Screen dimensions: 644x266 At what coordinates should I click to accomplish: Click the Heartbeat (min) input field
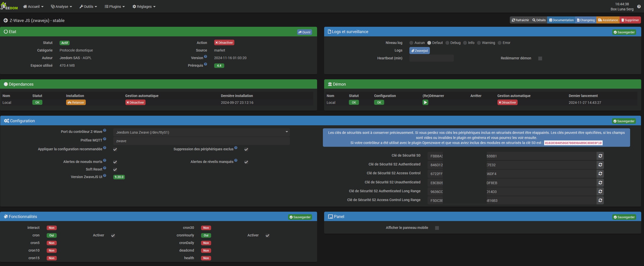click(431, 58)
